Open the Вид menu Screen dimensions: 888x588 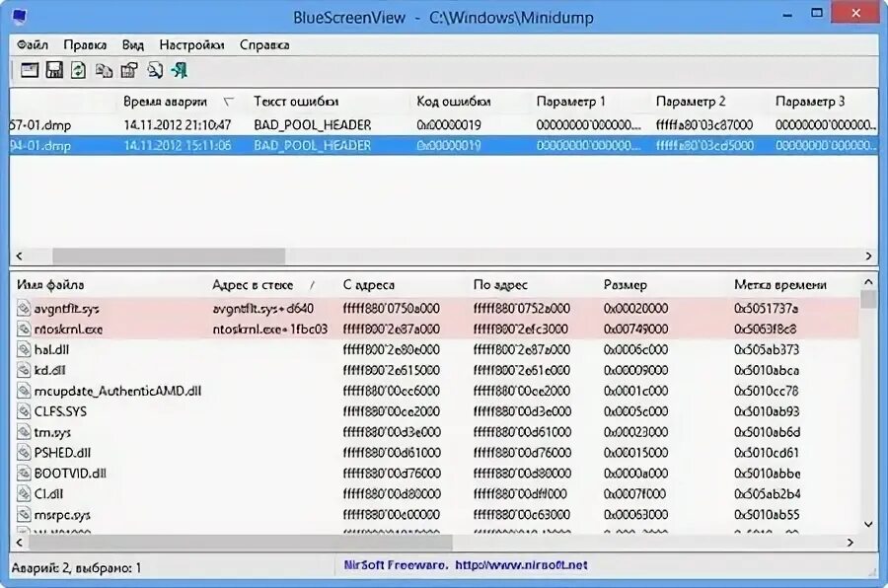133,44
